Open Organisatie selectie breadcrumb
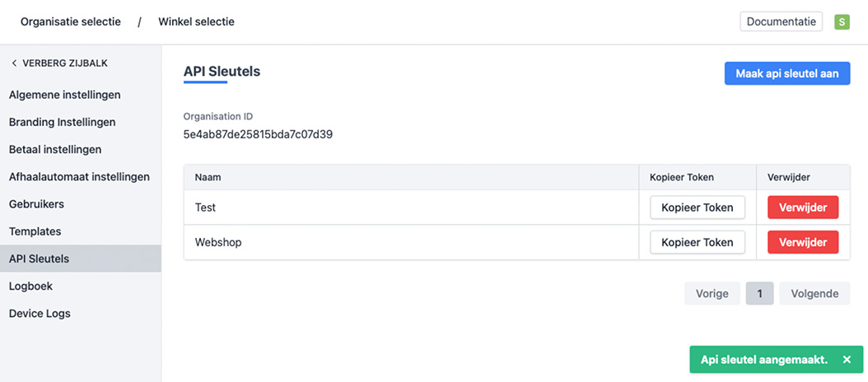Viewport: 868px width, 382px height. tap(71, 22)
